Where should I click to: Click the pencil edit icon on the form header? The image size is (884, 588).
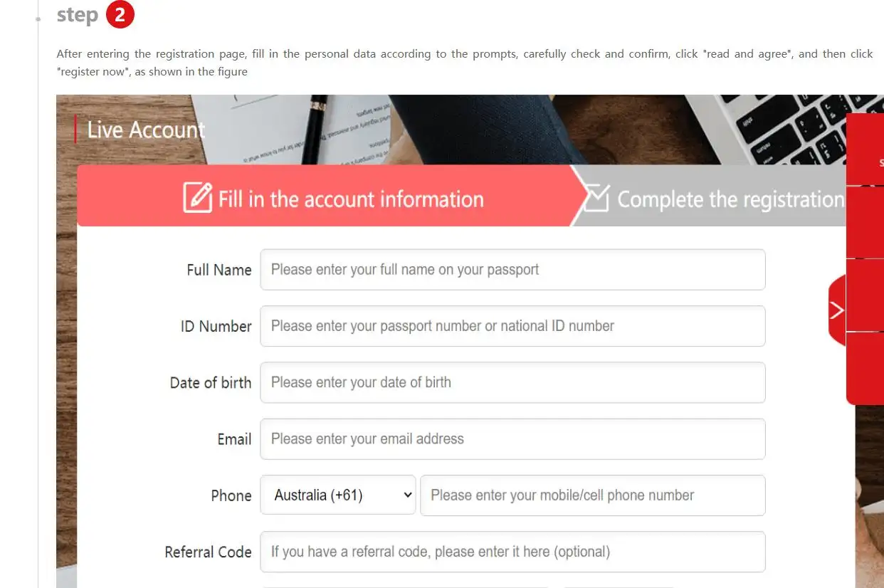coord(197,198)
